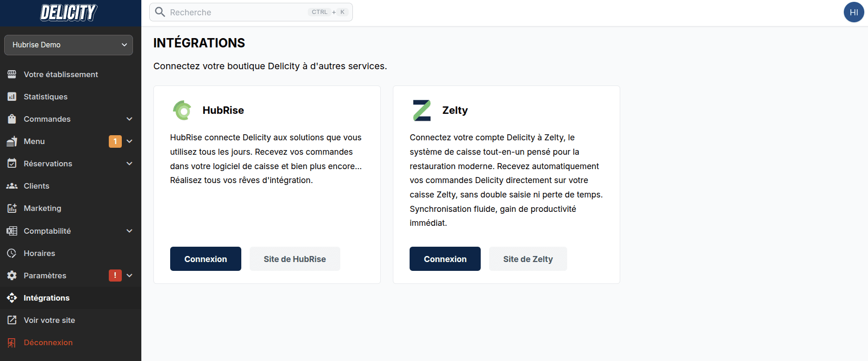Click the HubRise green logo
This screenshot has height=361, width=868.
182,111
